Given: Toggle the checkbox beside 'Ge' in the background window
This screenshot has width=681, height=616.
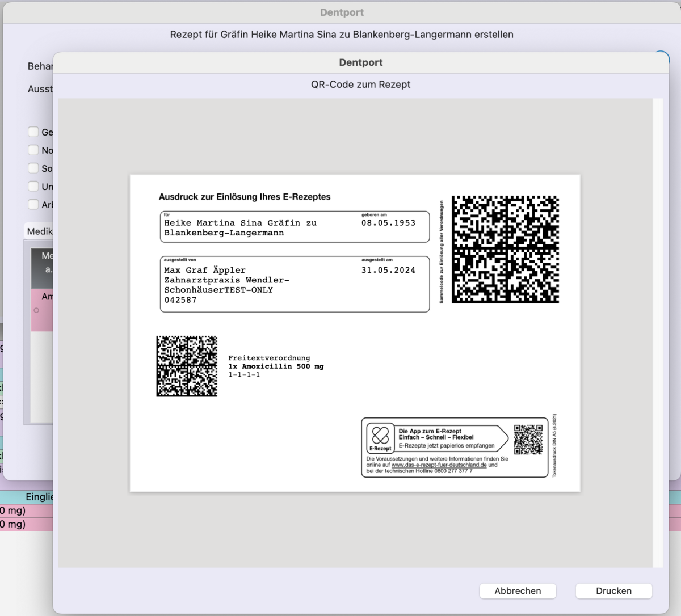Looking at the screenshot, I should tap(33, 132).
